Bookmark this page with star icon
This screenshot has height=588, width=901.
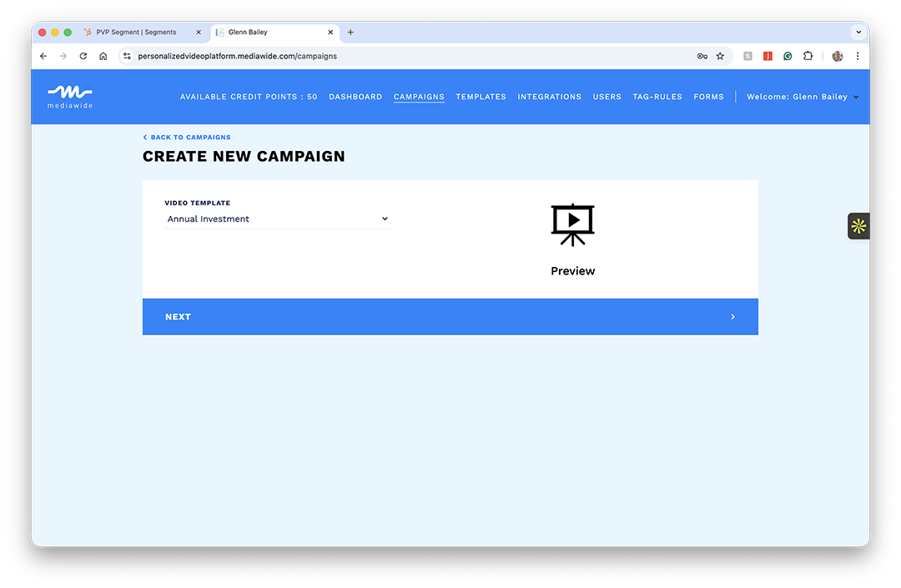[x=720, y=56]
